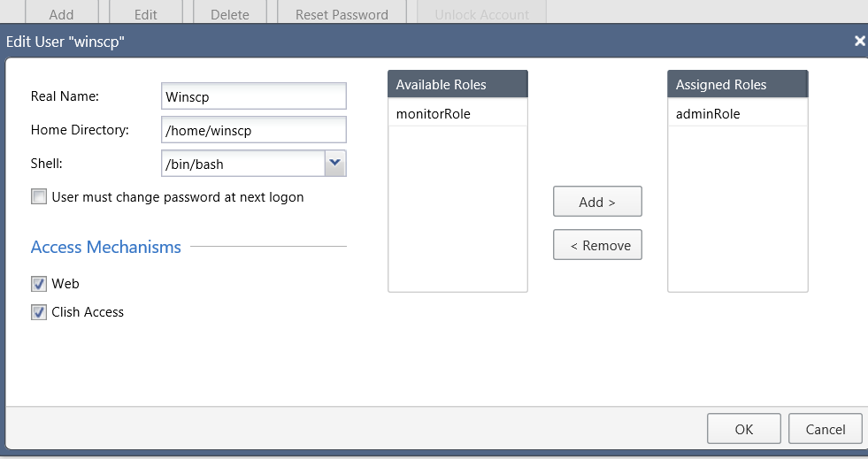This screenshot has width=868, height=459.
Task: Open the Shell dropdown arrow
Action: click(x=335, y=163)
